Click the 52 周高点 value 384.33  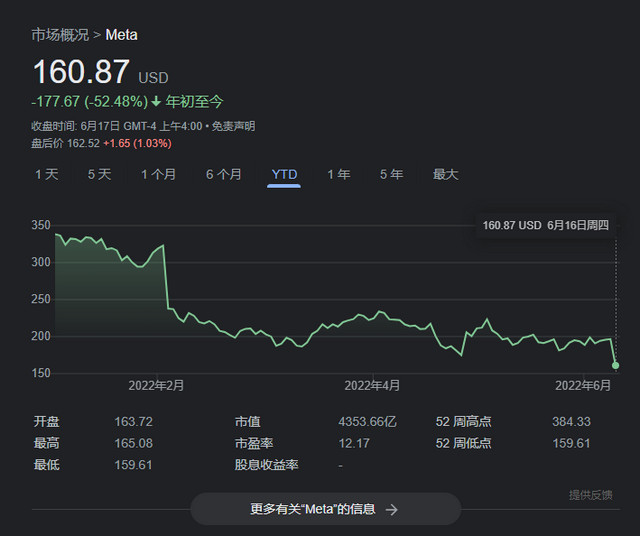click(571, 422)
